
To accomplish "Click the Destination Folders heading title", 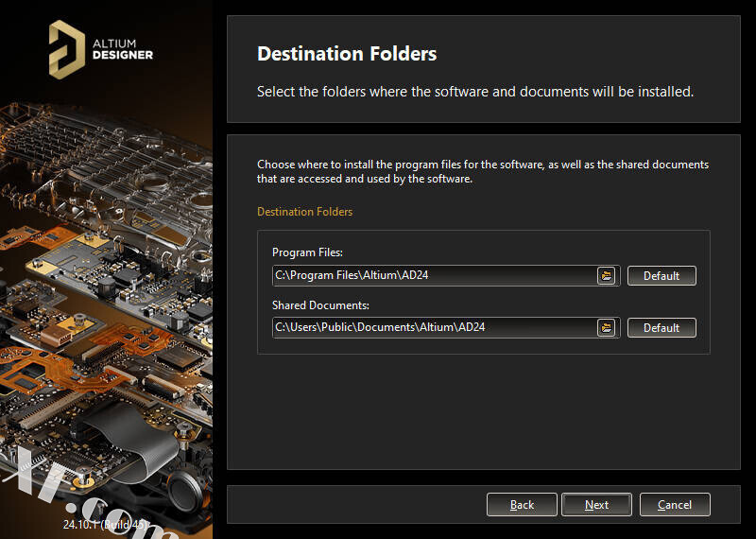I will point(347,54).
